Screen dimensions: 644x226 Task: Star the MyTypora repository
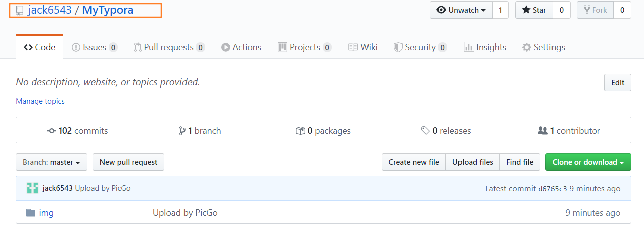coord(534,10)
